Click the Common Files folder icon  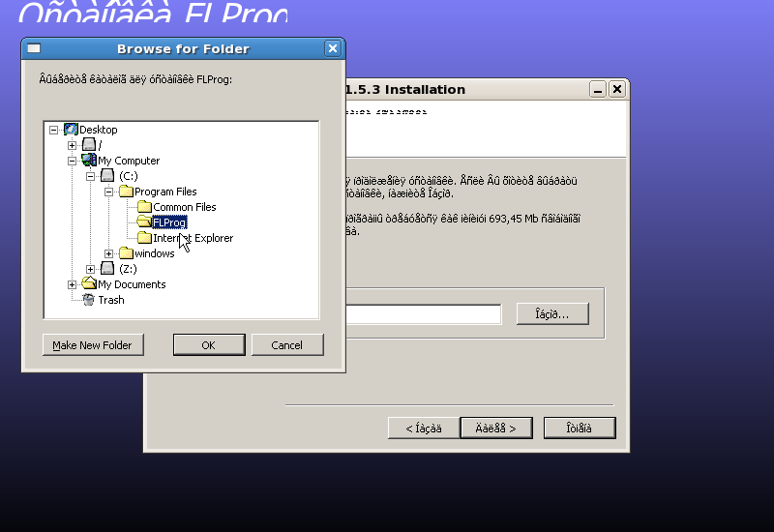(x=144, y=206)
